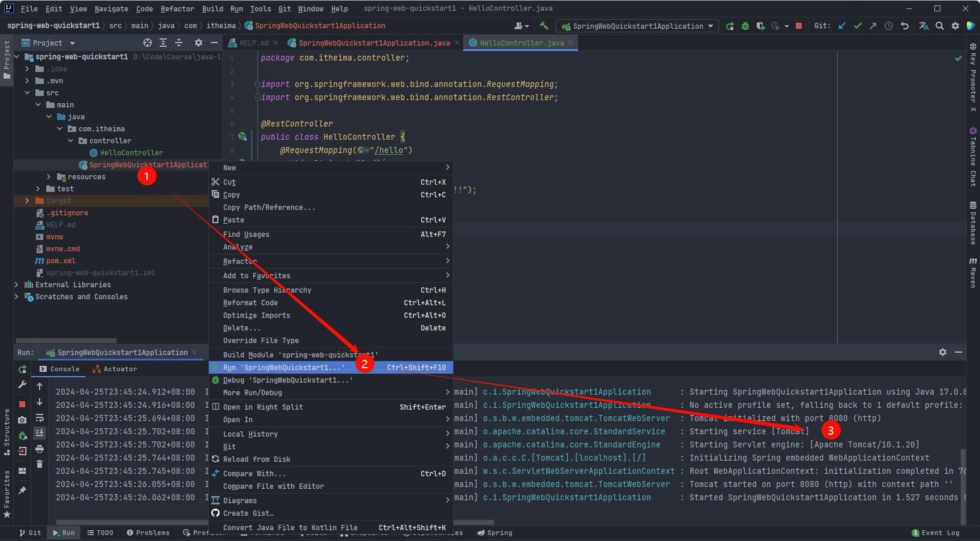This screenshot has height=541, width=980.
Task: Click Git Push green arrow icon
Action: click(873, 26)
